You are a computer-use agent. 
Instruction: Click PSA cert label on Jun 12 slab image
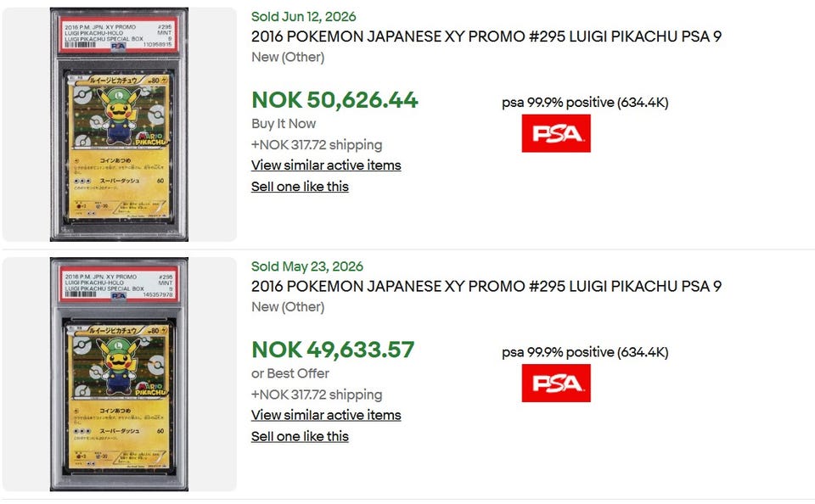(119, 36)
